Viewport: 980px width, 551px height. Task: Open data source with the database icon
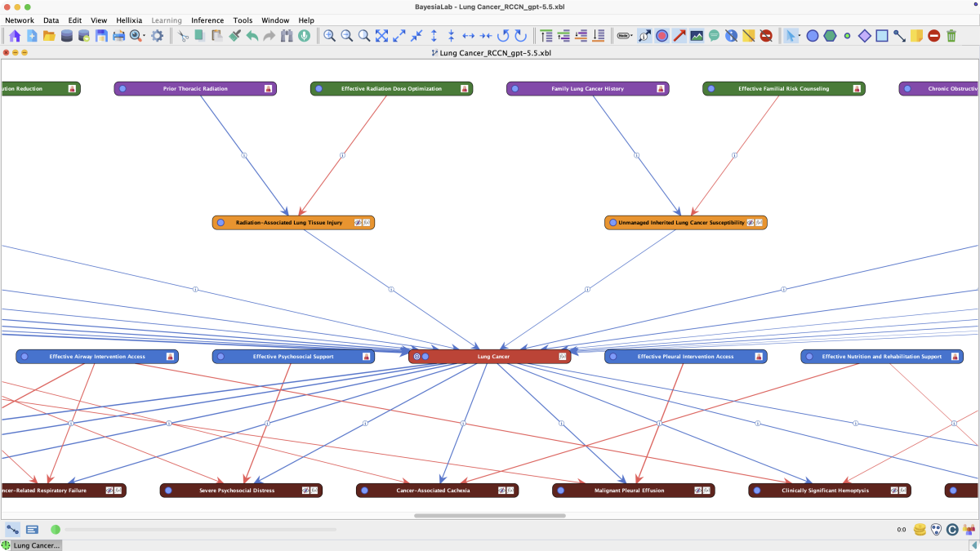pos(67,36)
